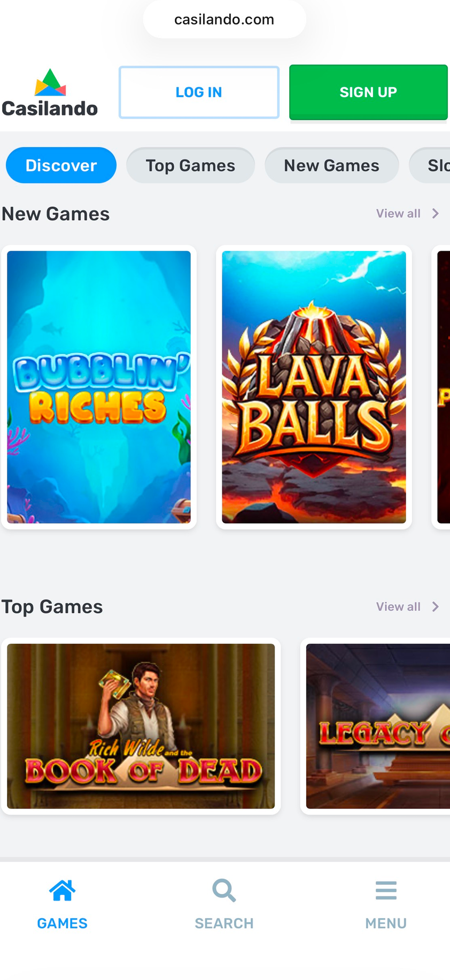Select the partially visible Slots tab
450x980 pixels.
coord(430,166)
